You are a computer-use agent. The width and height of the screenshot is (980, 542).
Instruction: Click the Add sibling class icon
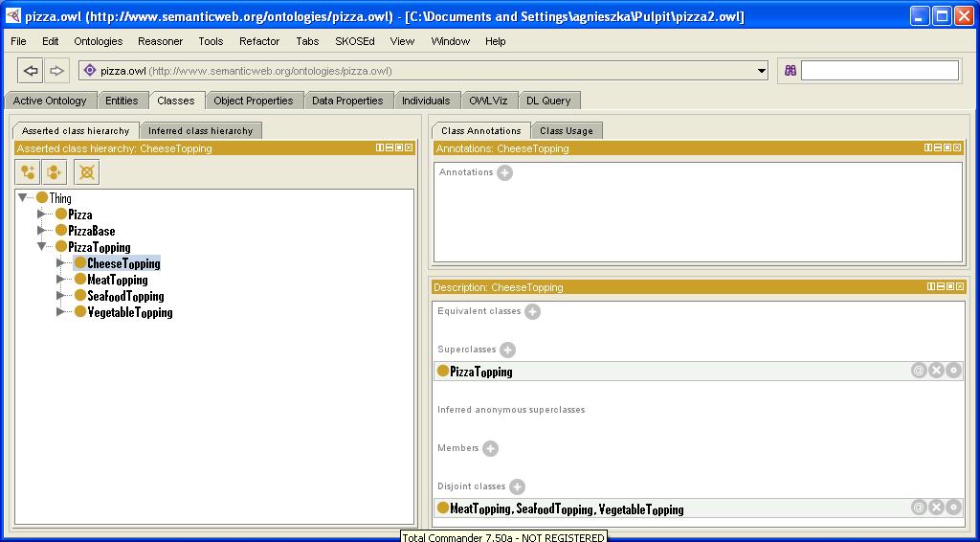click(55, 172)
